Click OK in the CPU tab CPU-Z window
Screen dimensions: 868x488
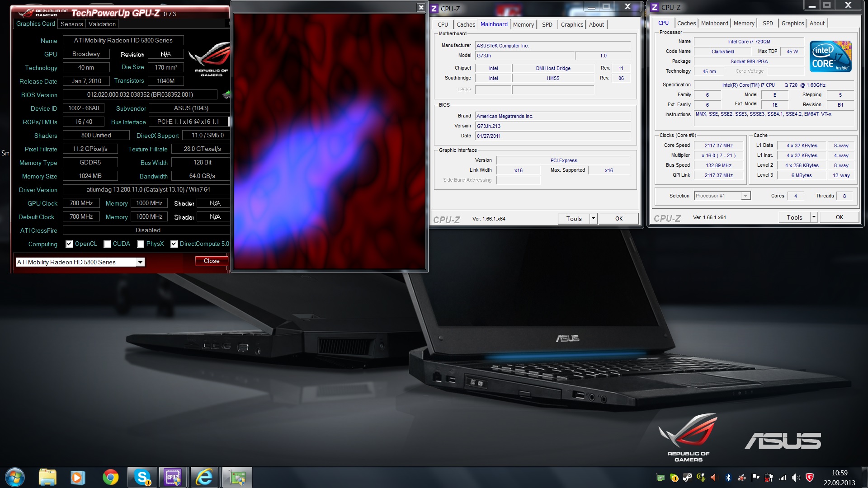[839, 217]
